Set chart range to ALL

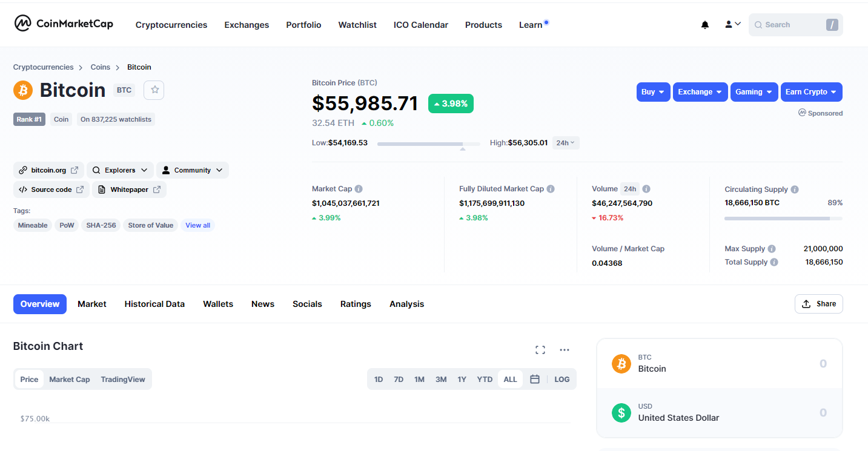(x=510, y=380)
